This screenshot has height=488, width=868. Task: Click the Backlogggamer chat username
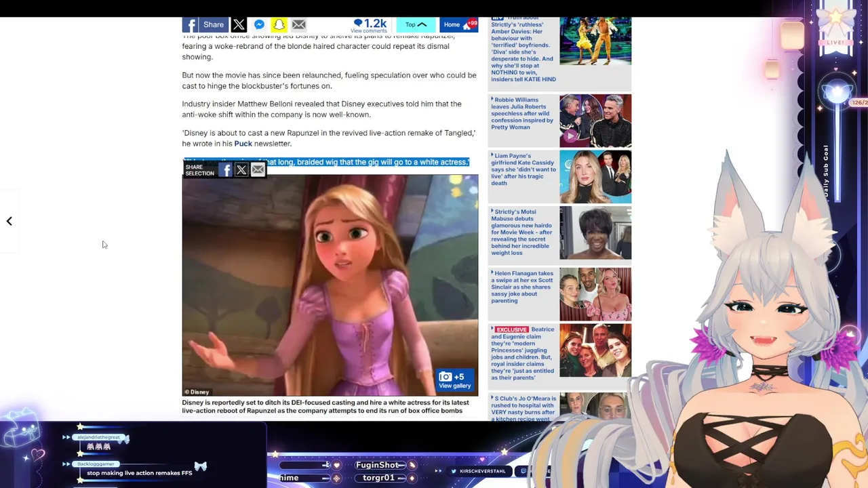click(96, 464)
